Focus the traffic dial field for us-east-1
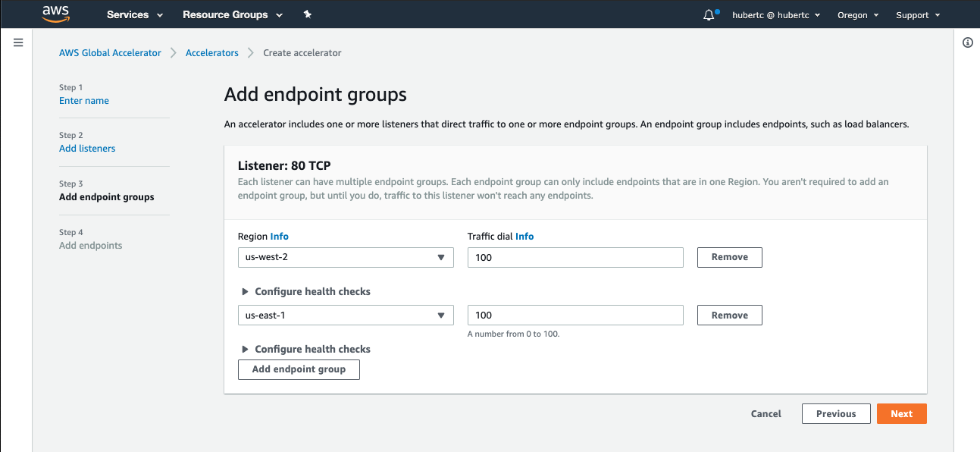The height and width of the screenshot is (452, 980). click(575, 315)
